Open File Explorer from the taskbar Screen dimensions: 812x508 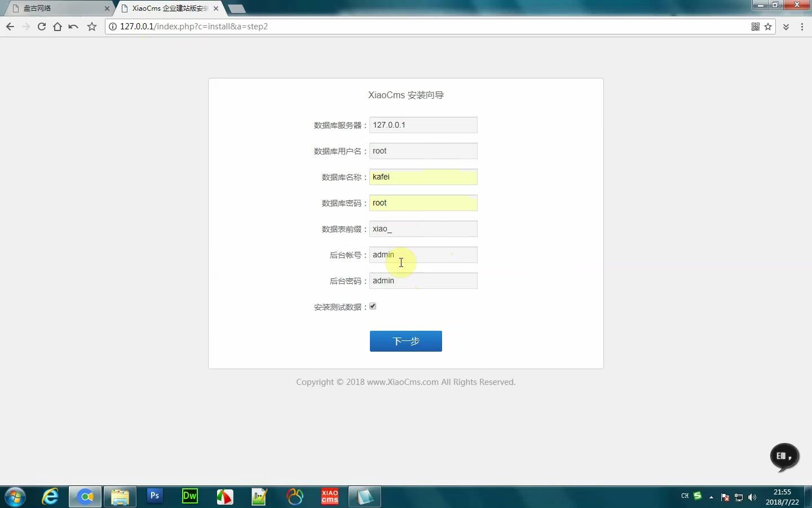(x=120, y=497)
